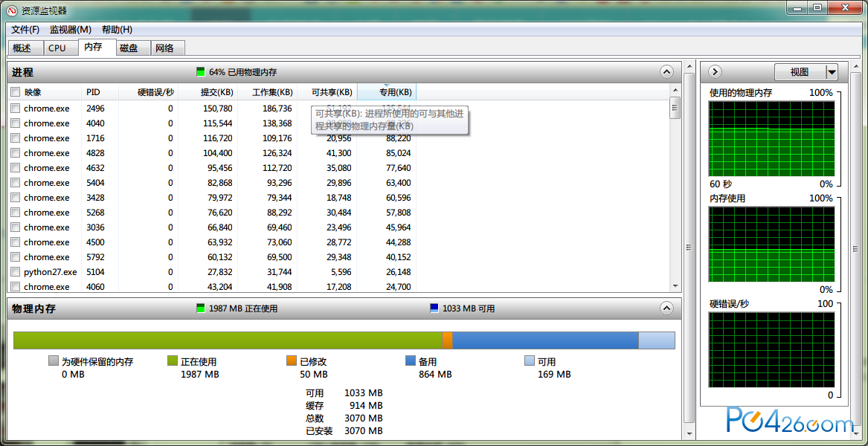
Task: Check the chrome.exe PID 4040 checkbox
Action: pos(15,123)
